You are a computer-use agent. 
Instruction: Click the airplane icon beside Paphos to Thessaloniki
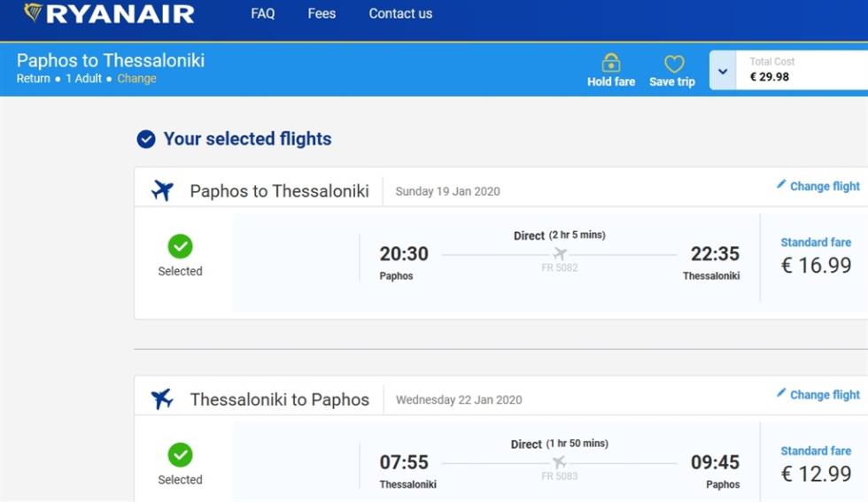(x=162, y=190)
